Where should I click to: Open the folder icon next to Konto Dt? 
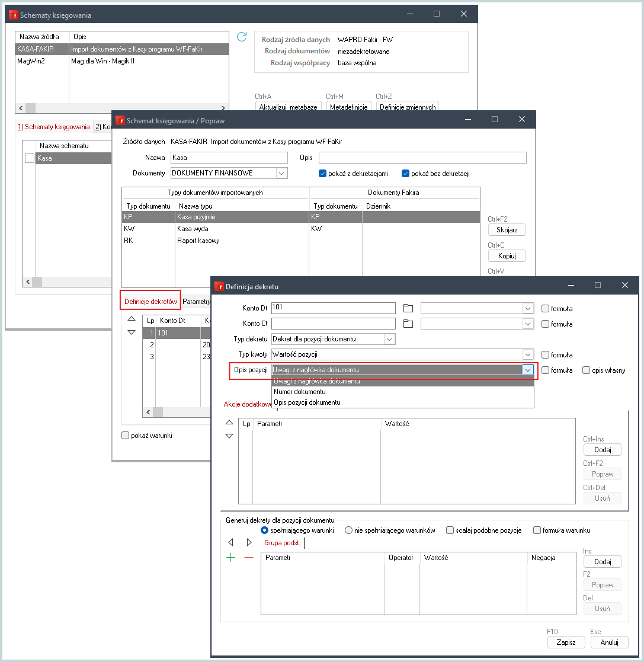click(408, 308)
